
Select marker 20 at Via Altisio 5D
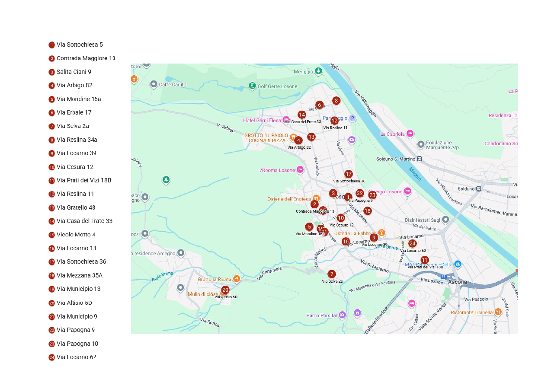point(225,290)
